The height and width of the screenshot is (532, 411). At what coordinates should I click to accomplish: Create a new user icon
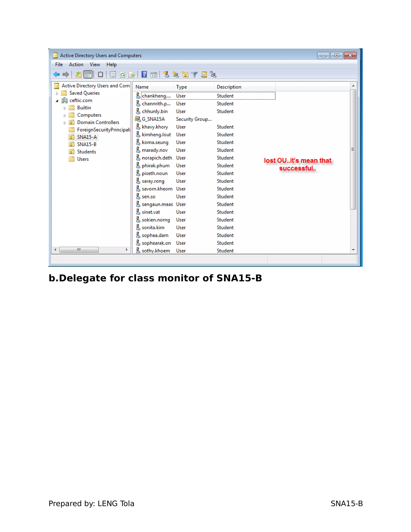pyautogui.click(x=166, y=74)
